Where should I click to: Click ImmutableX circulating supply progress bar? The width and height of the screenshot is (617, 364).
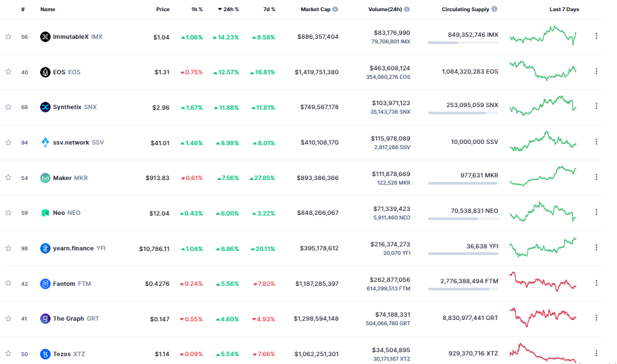pos(463,43)
